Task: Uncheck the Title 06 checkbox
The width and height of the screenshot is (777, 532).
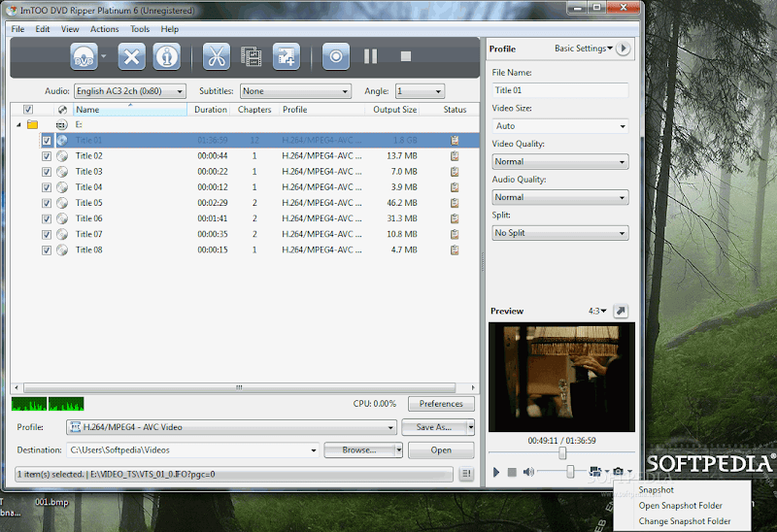Action: (47, 219)
